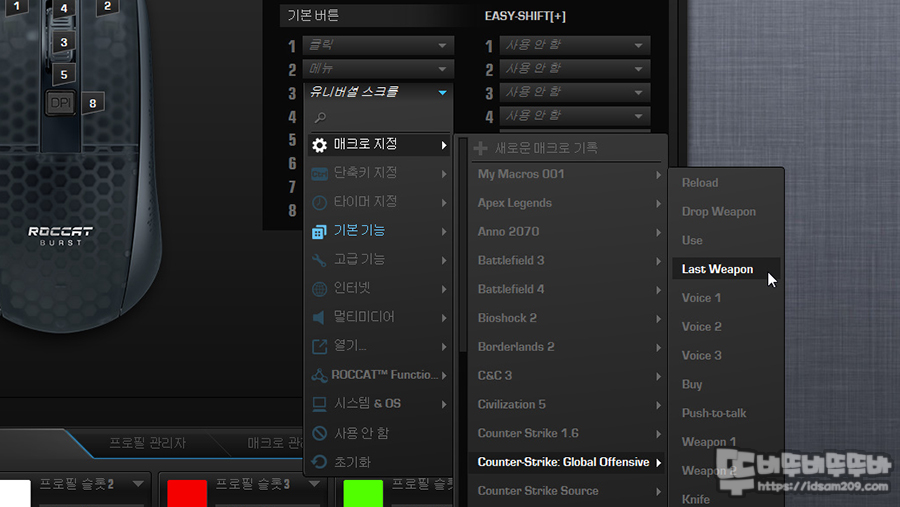Select Voice 2 macro
Screen dimensions: 900x507
click(726, 327)
